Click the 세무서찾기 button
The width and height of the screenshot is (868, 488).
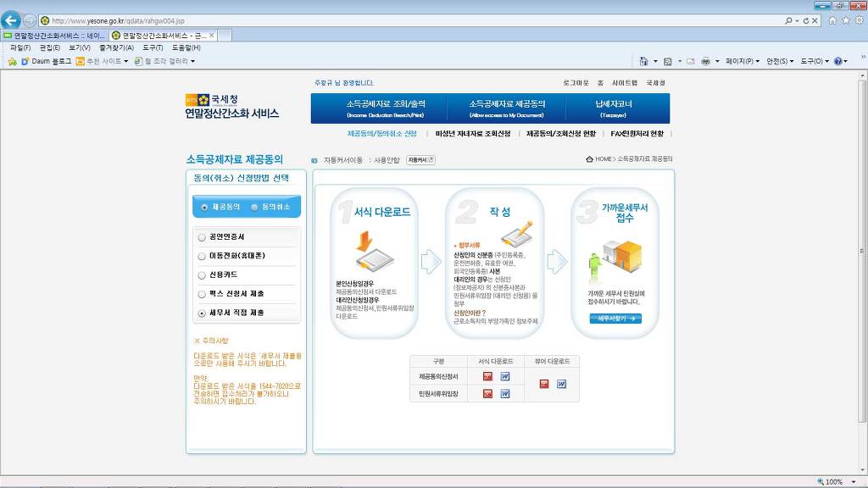coord(615,319)
